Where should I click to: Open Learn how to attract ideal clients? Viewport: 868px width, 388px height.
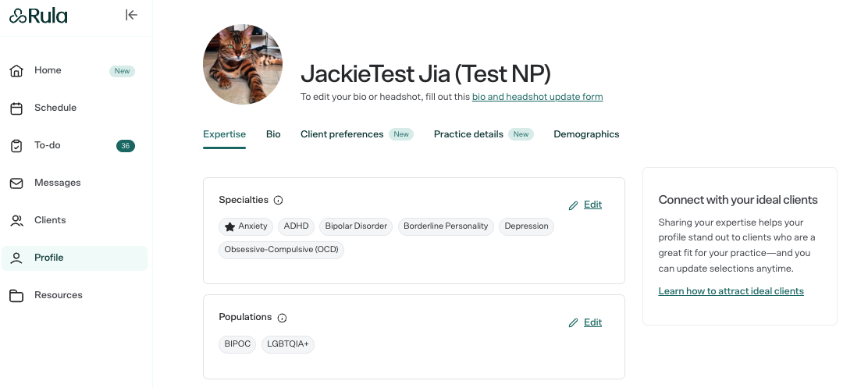pos(731,291)
